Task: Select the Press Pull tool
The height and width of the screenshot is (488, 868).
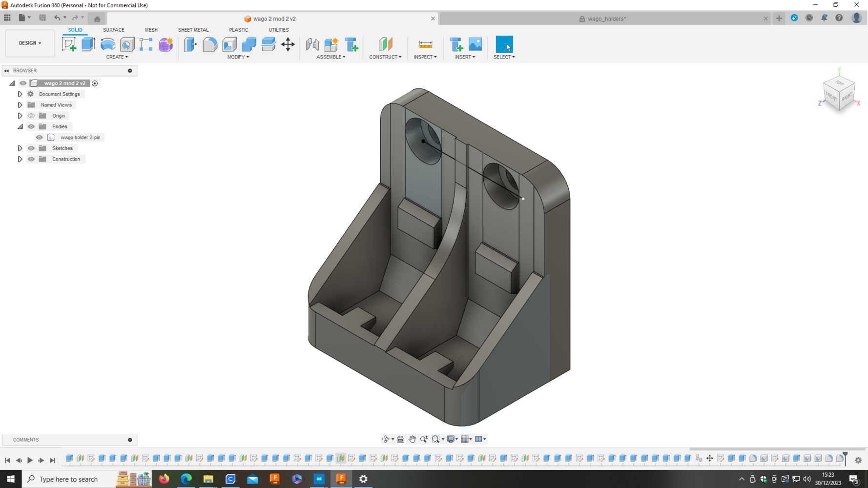Action: coord(190,44)
